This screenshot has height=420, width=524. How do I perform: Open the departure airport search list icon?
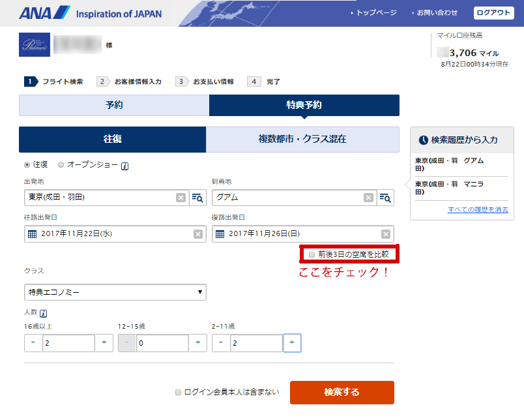(x=197, y=198)
